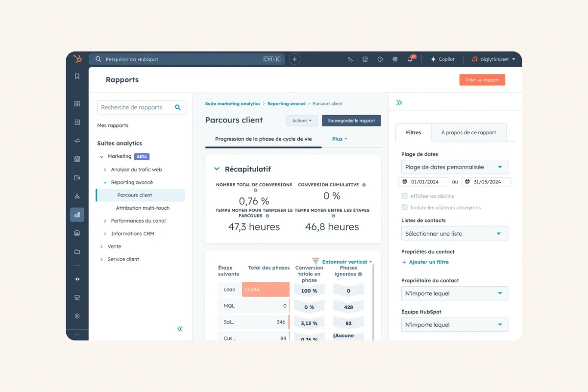Image resolution: width=588 pixels, height=392 pixels.
Task: Open the notifications bell showing 13 alerts
Action: pos(410,59)
